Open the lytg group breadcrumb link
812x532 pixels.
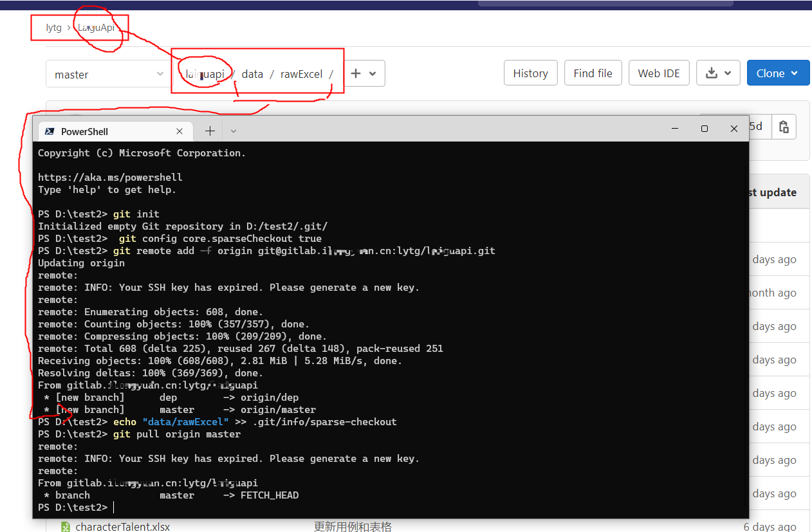click(x=53, y=28)
